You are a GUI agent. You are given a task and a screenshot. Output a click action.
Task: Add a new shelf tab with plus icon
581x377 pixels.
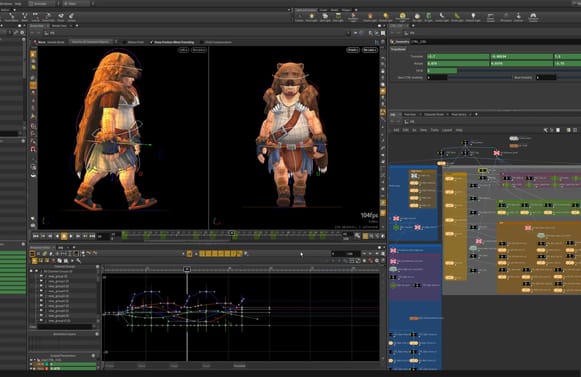(x=356, y=10)
